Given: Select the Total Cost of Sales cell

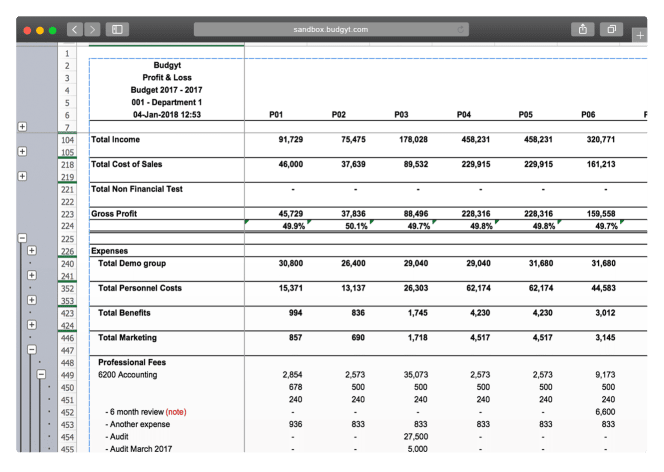Looking at the screenshot, I should tap(126, 164).
